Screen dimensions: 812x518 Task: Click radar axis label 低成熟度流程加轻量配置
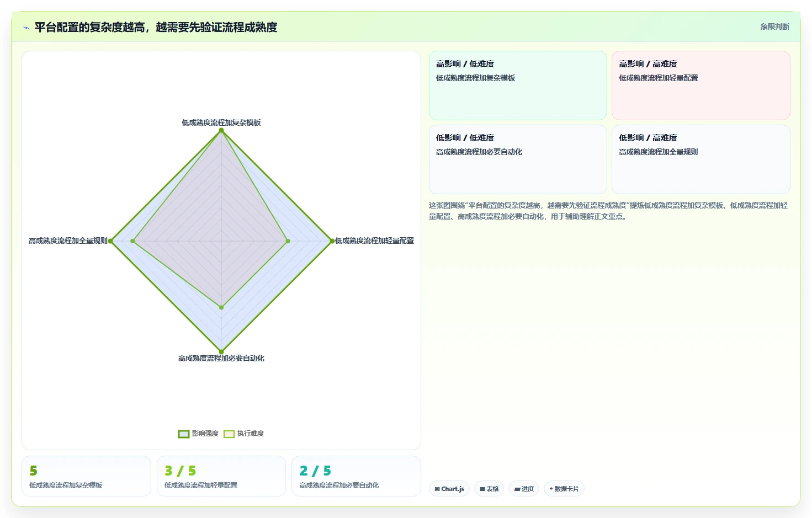374,241
